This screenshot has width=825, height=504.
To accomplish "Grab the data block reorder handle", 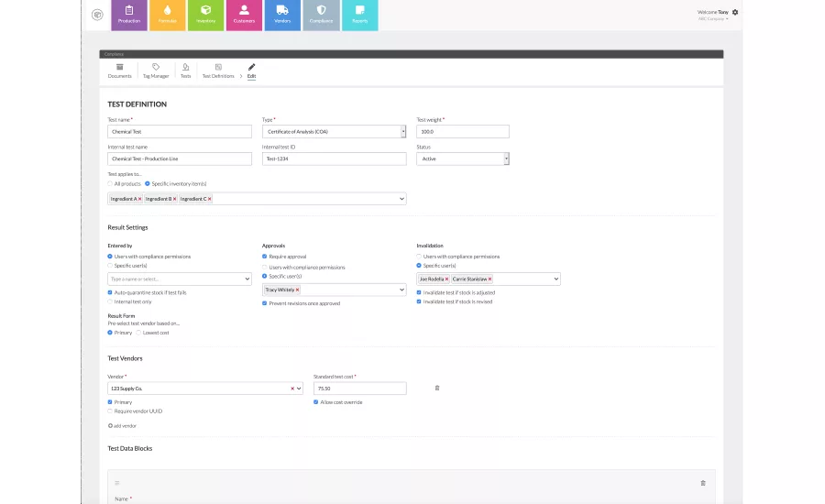I will coord(116,483).
